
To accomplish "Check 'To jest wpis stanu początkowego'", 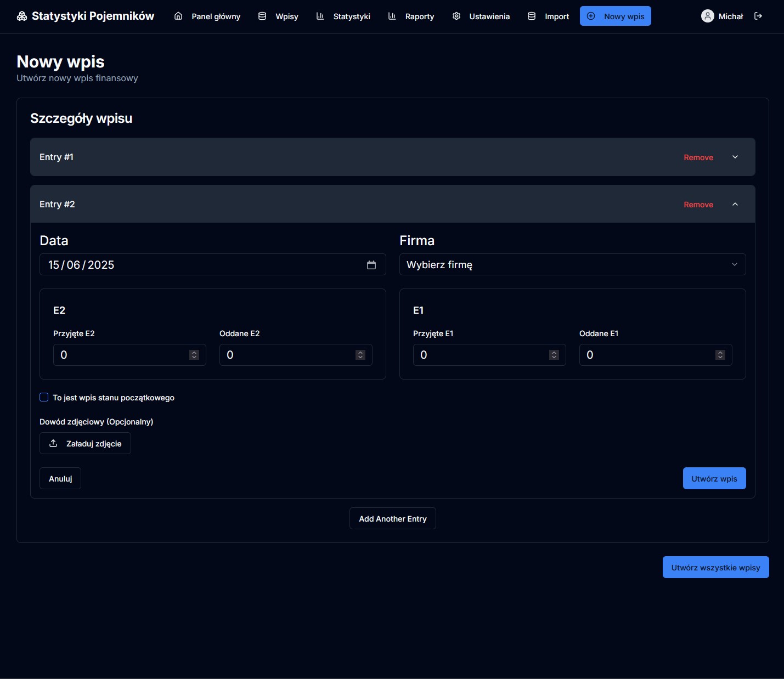I will [x=43, y=397].
